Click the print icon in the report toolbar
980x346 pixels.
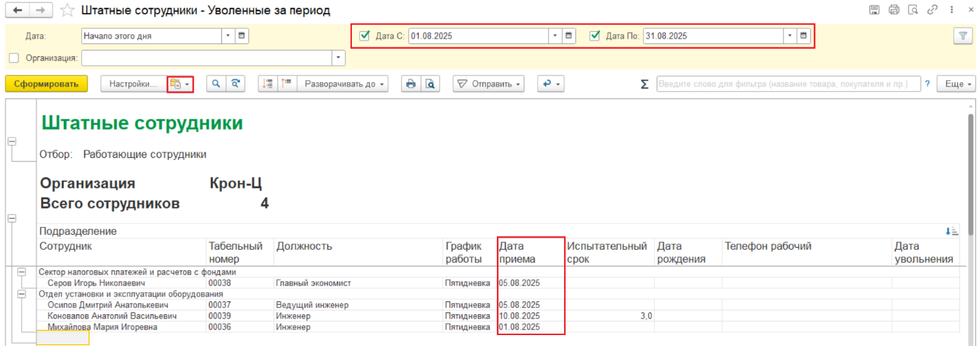click(x=411, y=84)
